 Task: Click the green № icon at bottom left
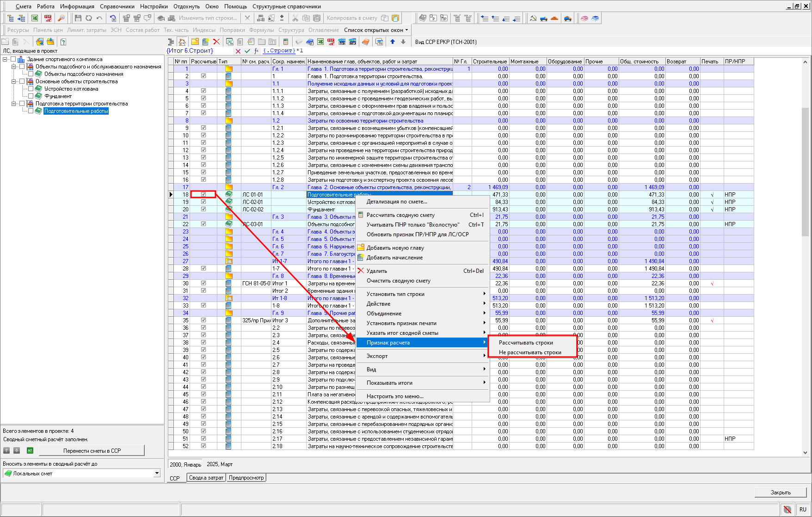click(x=30, y=450)
